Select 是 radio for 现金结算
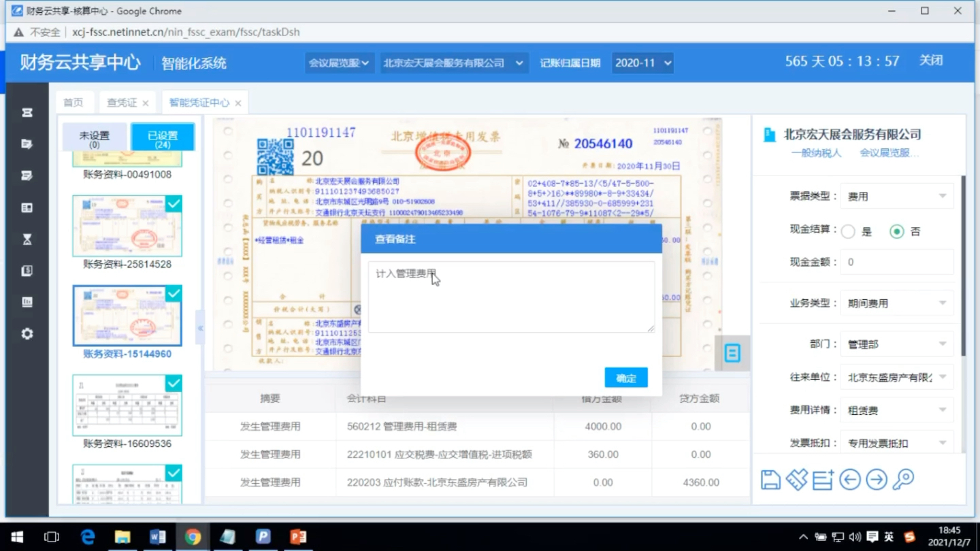 click(848, 231)
